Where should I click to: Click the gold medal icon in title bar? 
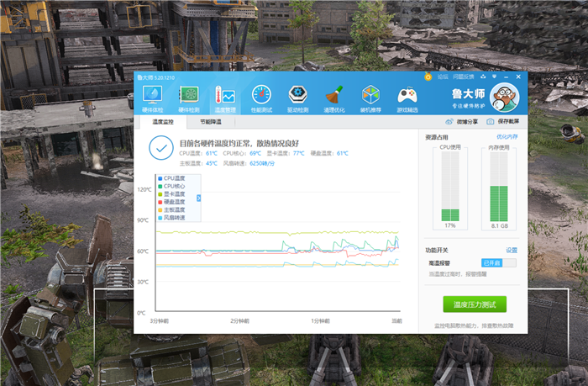point(428,77)
